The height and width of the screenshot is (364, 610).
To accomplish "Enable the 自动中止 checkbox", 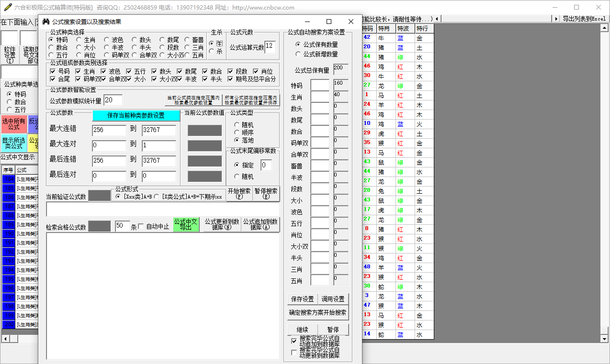I will coord(141,227).
